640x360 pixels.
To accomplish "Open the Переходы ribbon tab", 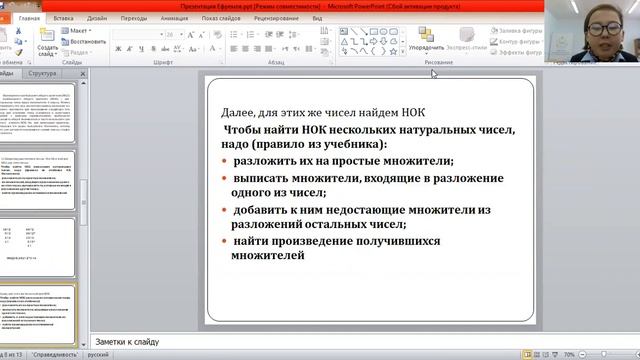I will (x=133, y=18).
